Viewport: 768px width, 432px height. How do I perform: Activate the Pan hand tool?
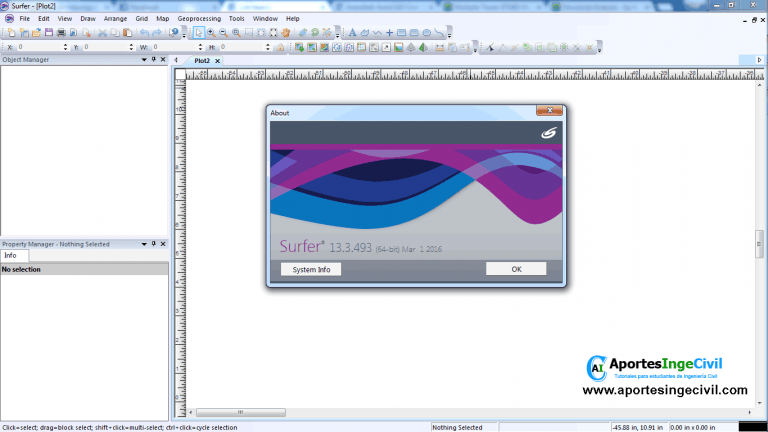(x=286, y=33)
